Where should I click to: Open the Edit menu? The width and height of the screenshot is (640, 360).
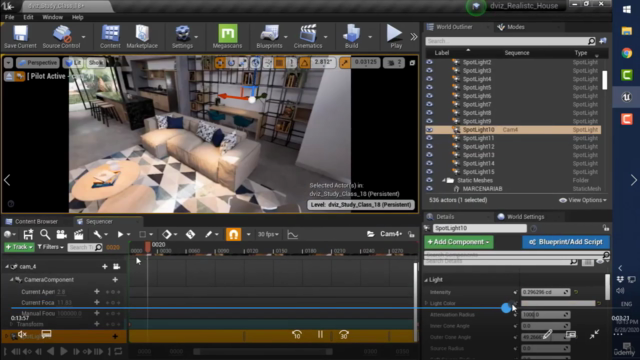pos(28,17)
